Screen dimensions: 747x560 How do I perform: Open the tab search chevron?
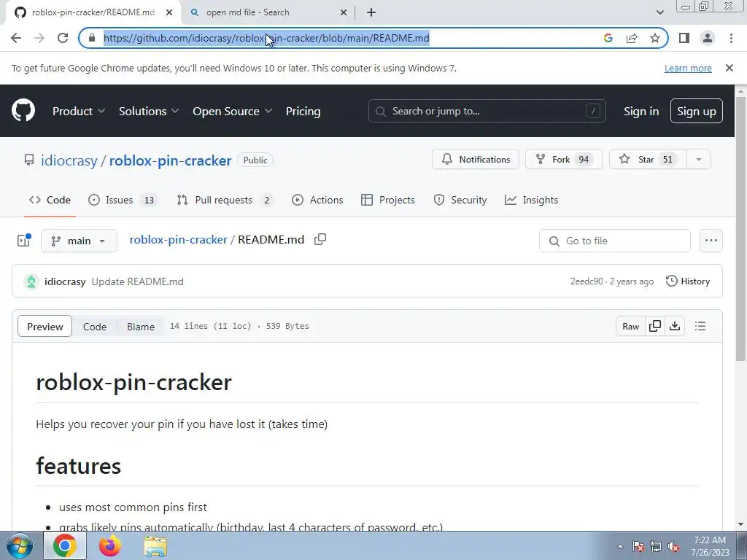click(x=659, y=12)
